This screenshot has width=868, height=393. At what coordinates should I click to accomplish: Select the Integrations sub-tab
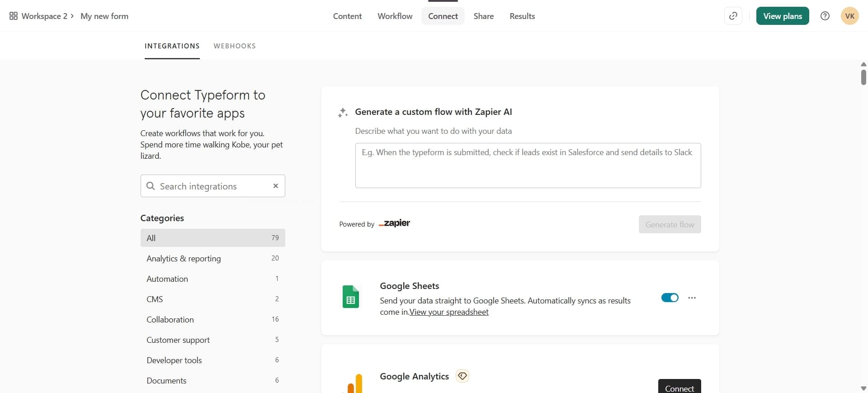click(x=172, y=46)
